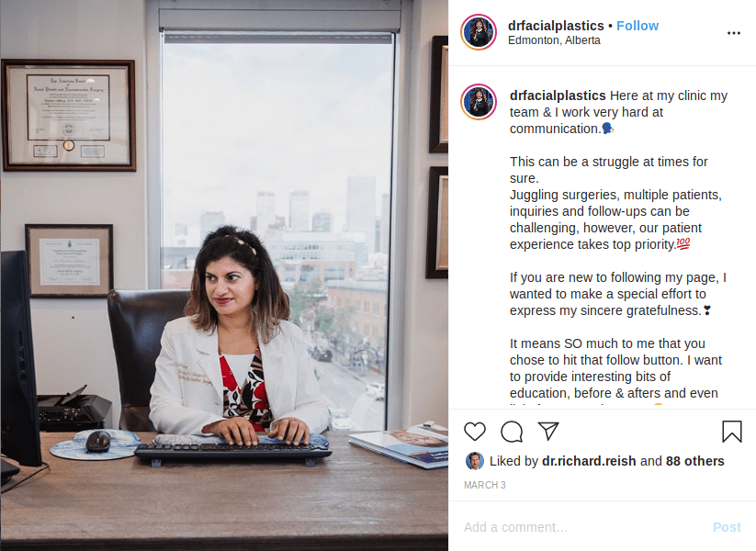This screenshot has height=551, width=756.
Task: Open dr.richard.reish profile link
Action: coord(589,461)
